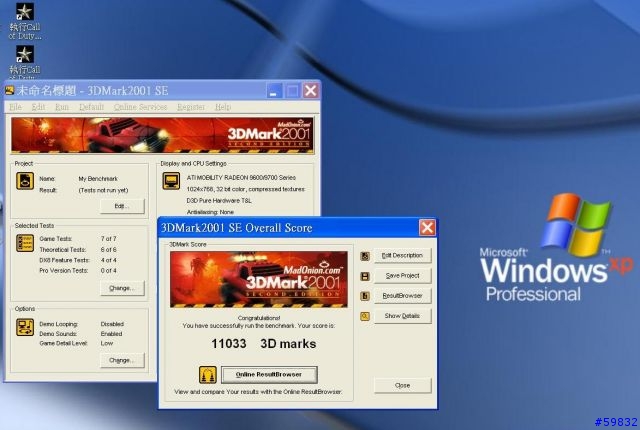Click the floppy disk icon beside Save Project
Image resolution: width=640 pixels, height=430 pixels.
tap(365, 276)
